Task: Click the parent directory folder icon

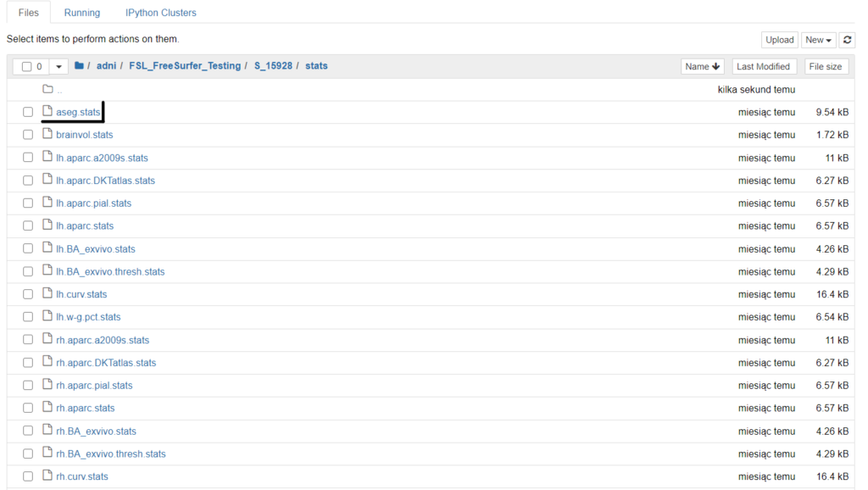Action: click(x=47, y=89)
